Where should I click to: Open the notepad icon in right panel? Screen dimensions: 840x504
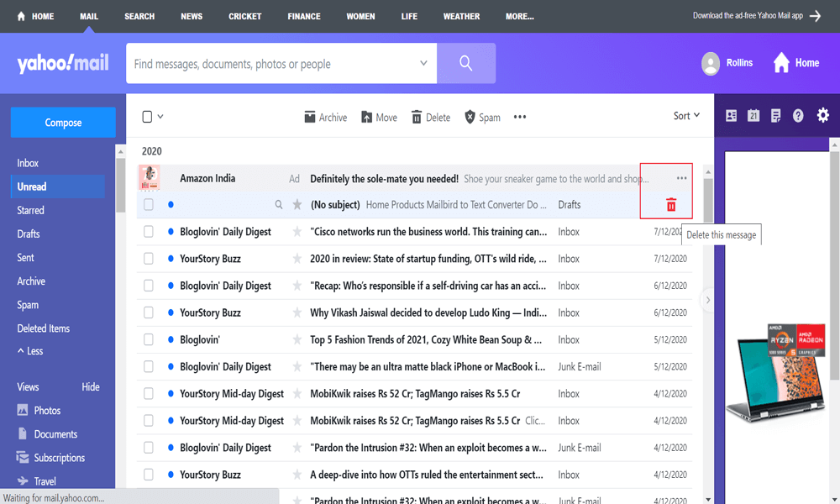[x=775, y=116]
